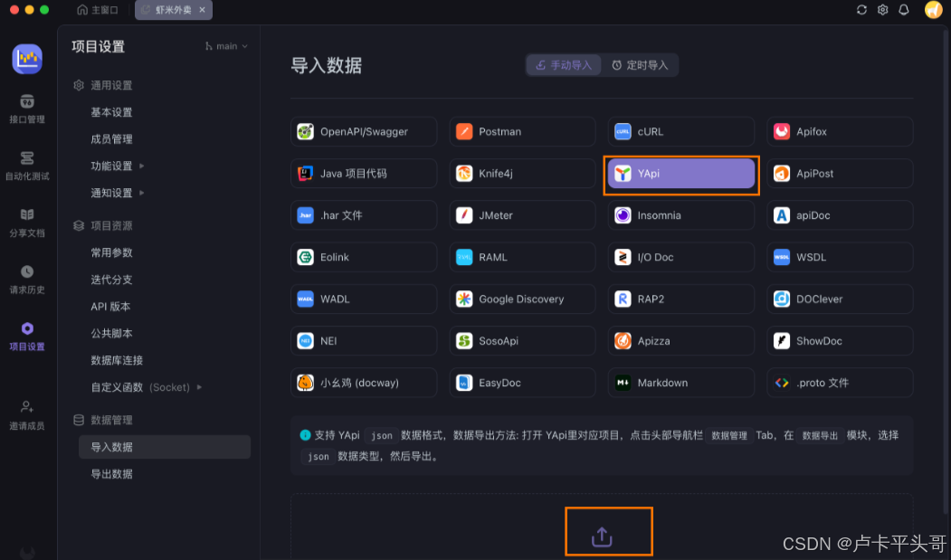Click the upload file icon
This screenshot has height=560, width=951.
(x=602, y=537)
